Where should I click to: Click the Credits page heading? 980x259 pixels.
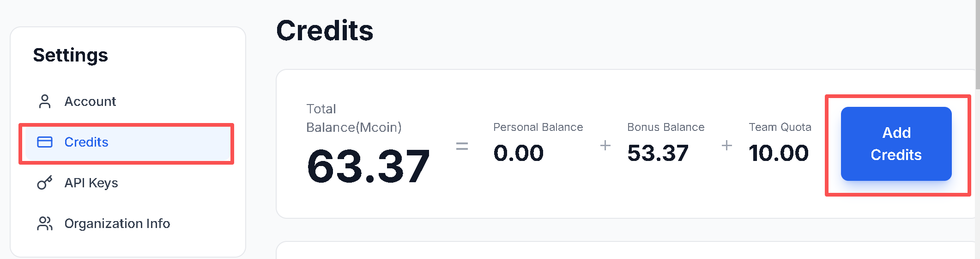[325, 31]
